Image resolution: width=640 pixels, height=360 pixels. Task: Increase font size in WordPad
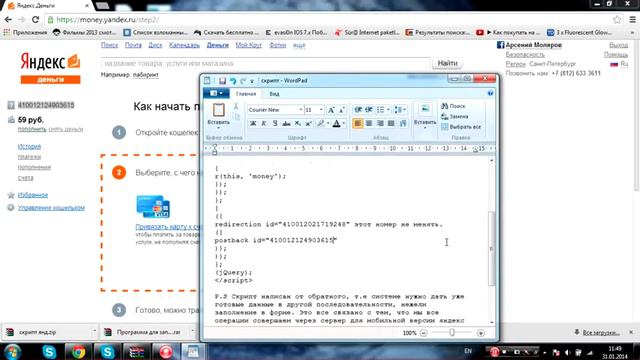click(x=331, y=110)
